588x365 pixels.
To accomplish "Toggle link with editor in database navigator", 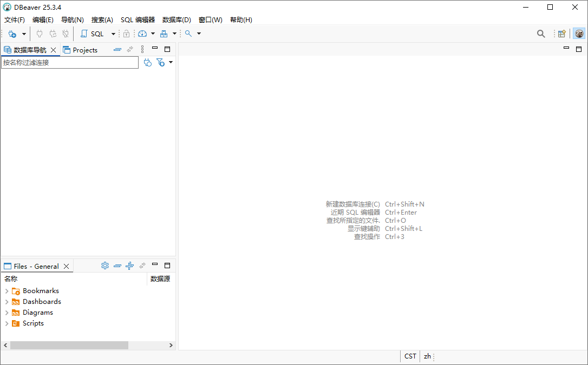I will point(129,49).
